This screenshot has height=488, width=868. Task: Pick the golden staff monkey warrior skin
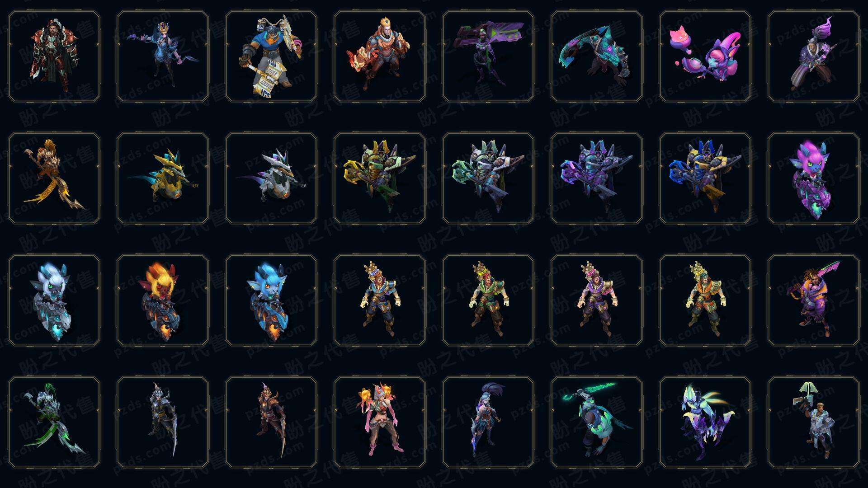[x=54, y=178]
